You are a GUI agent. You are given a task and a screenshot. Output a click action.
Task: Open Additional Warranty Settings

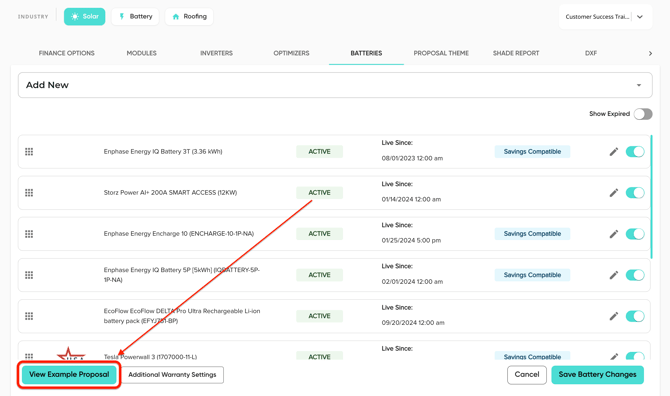click(x=172, y=375)
